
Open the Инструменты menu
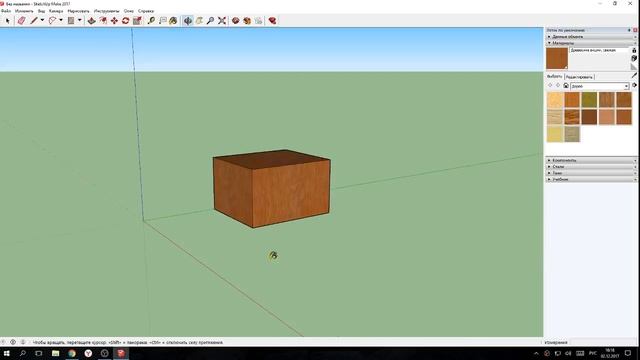pyautogui.click(x=107, y=11)
